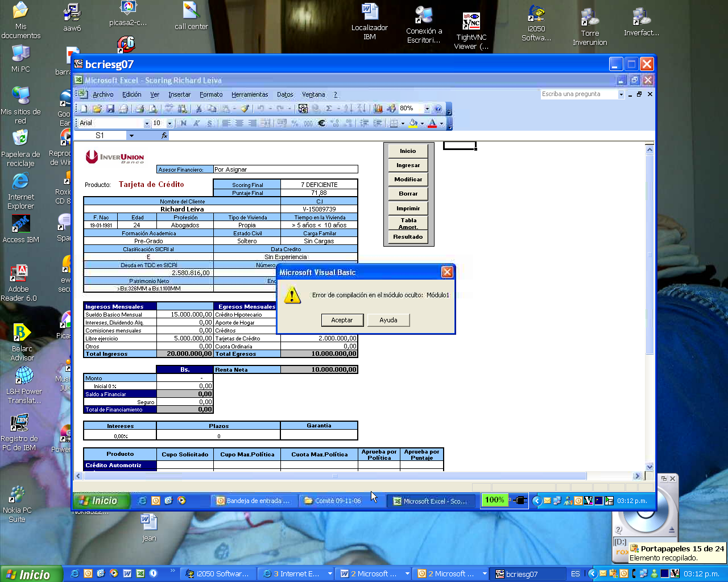Click the AutoSum sigma icon
The height and width of the screenshot is (582, 728).
(x=329, y=109)
